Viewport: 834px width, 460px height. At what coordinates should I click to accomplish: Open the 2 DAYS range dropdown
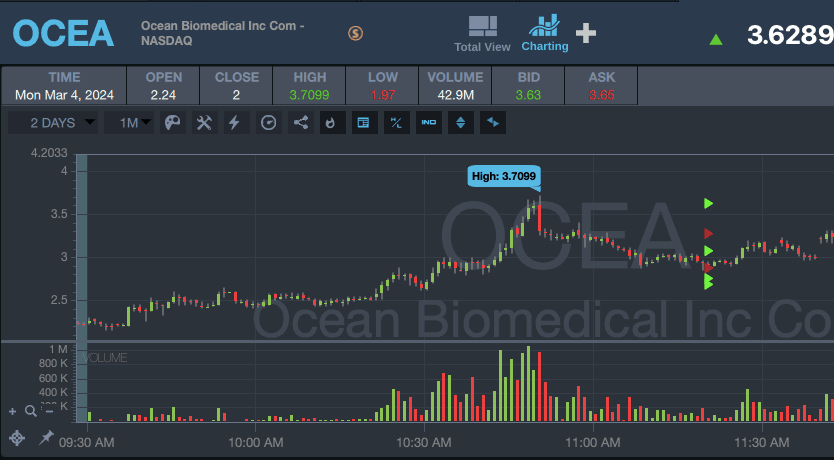pyautogui.click(x=63, y=122)
